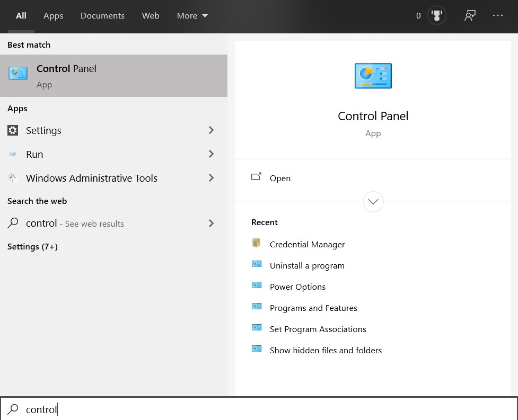
Task: Expand the Run result chevron
Action: [211, 154]
